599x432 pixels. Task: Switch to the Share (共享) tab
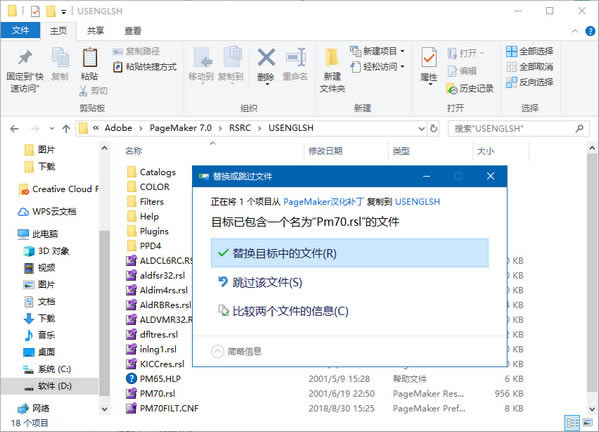(95, 31)
